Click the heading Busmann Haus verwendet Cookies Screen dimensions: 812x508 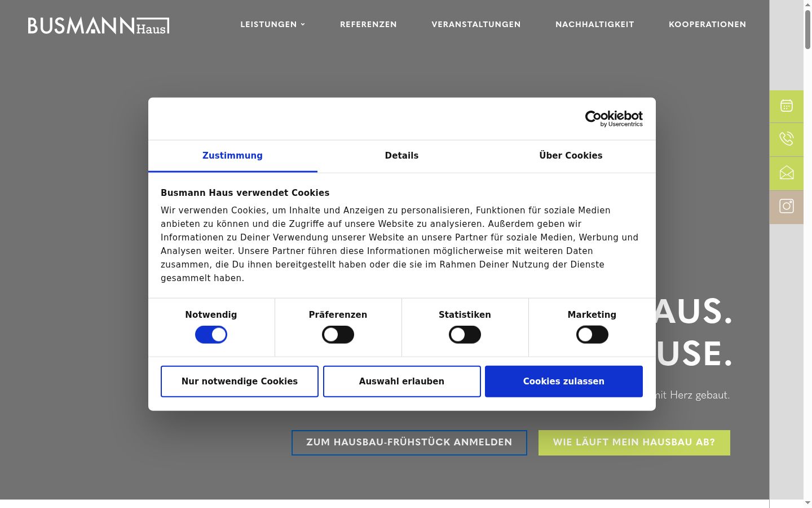(245, 192)
